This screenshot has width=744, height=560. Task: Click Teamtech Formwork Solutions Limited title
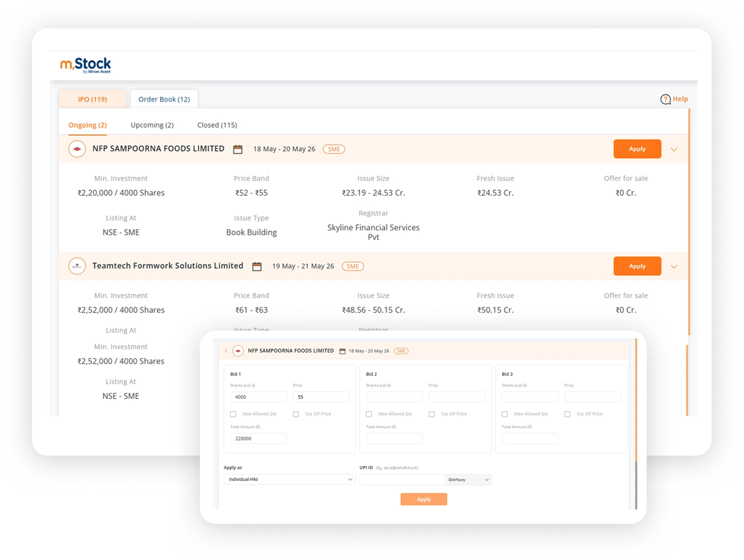coord(168,266)
